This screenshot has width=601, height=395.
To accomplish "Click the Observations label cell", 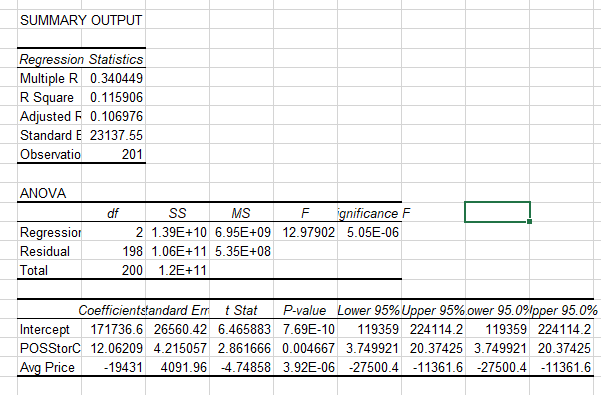I will click(x=49, y=154).
